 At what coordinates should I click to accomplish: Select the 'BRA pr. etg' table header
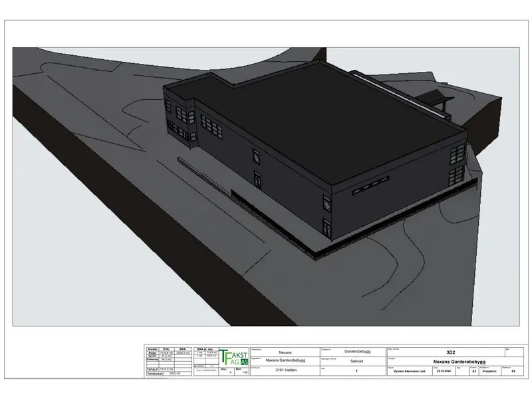[x=205, y=349]
